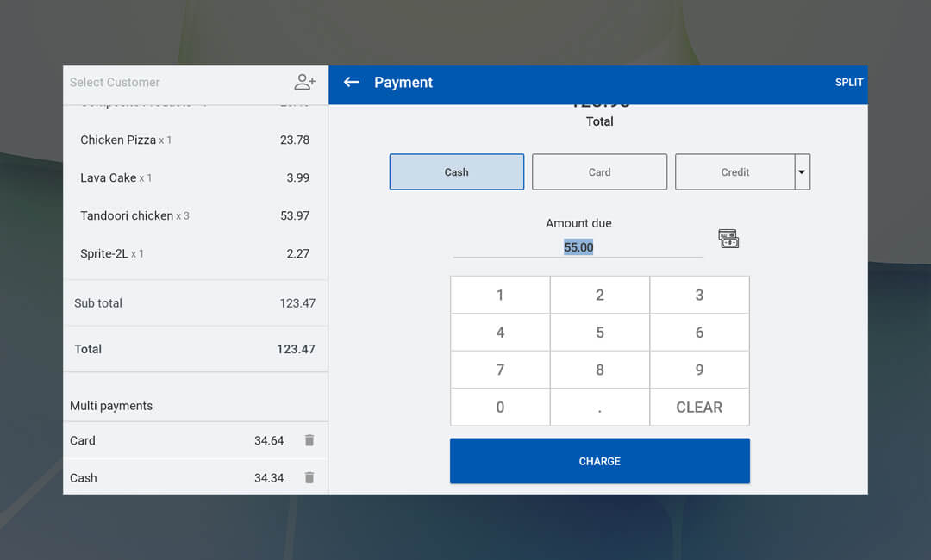Click the back arrow next to Payment
The image size is (931, 560).
click(x=351, y=83)
